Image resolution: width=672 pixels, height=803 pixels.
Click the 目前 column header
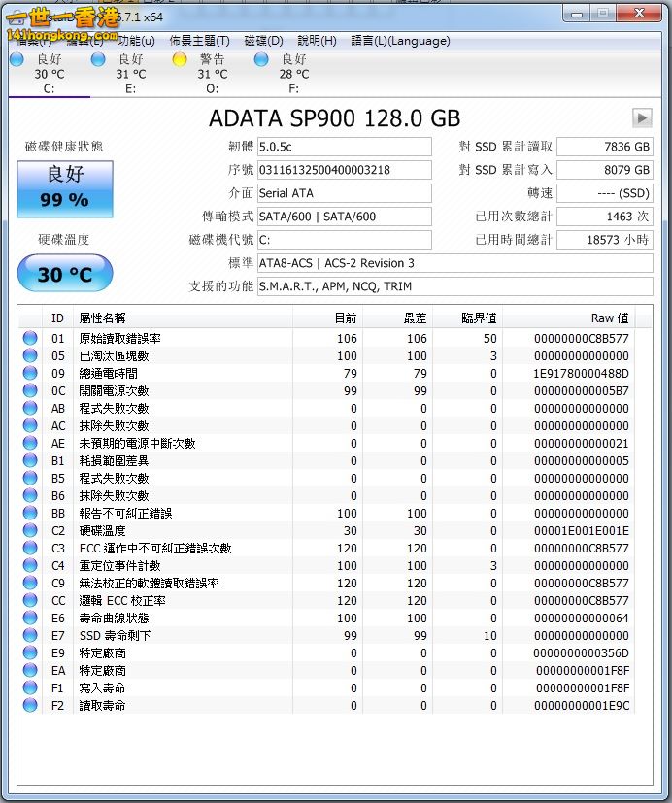pyautogui.click(x=328, y=318)
